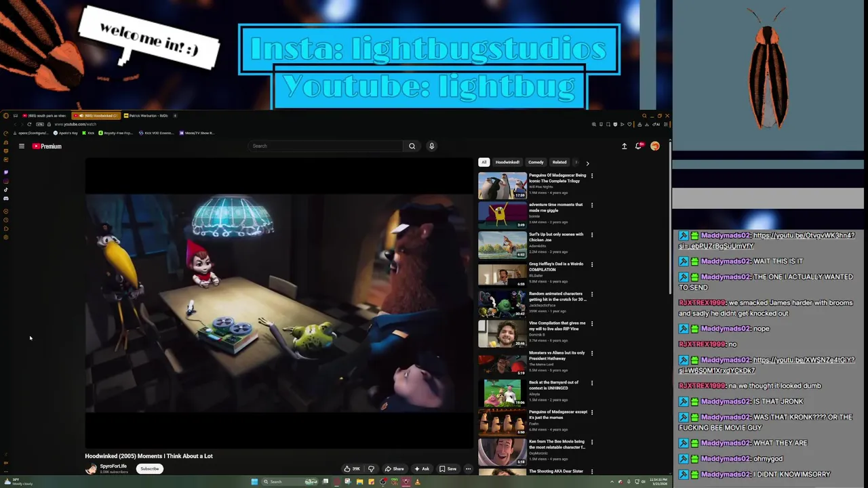868x488 pixels.
Task: Open the YouTube upload/create icon
Action: tap(624, 146)
